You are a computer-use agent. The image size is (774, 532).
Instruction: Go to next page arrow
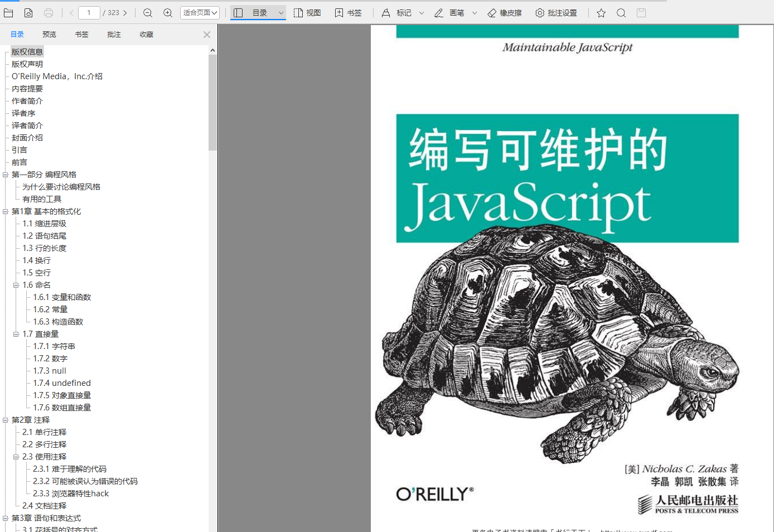125,13
